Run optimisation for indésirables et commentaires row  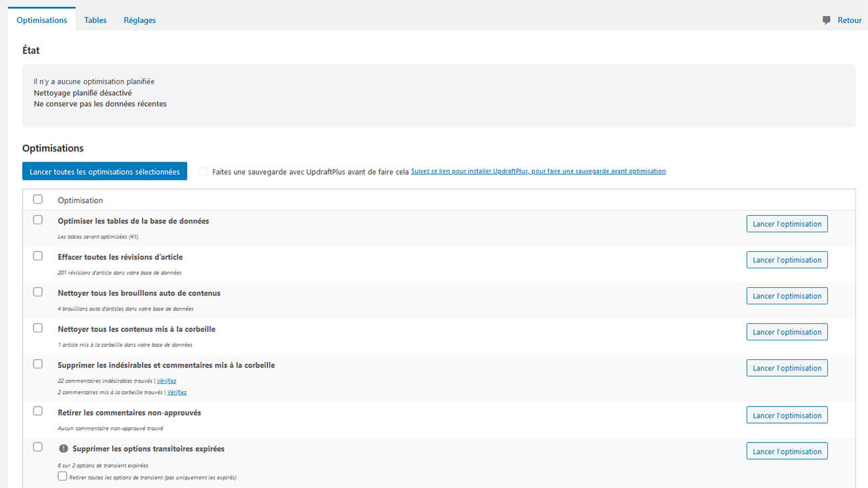tap(787, 368)
